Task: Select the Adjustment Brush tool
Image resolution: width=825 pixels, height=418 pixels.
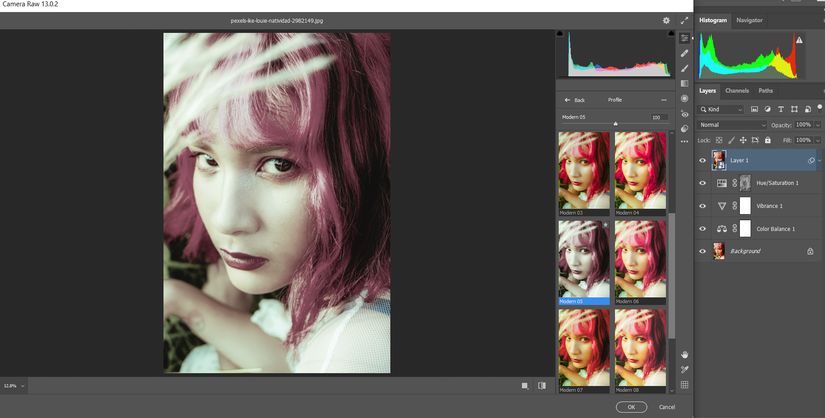Action: (x=684, y=68)
